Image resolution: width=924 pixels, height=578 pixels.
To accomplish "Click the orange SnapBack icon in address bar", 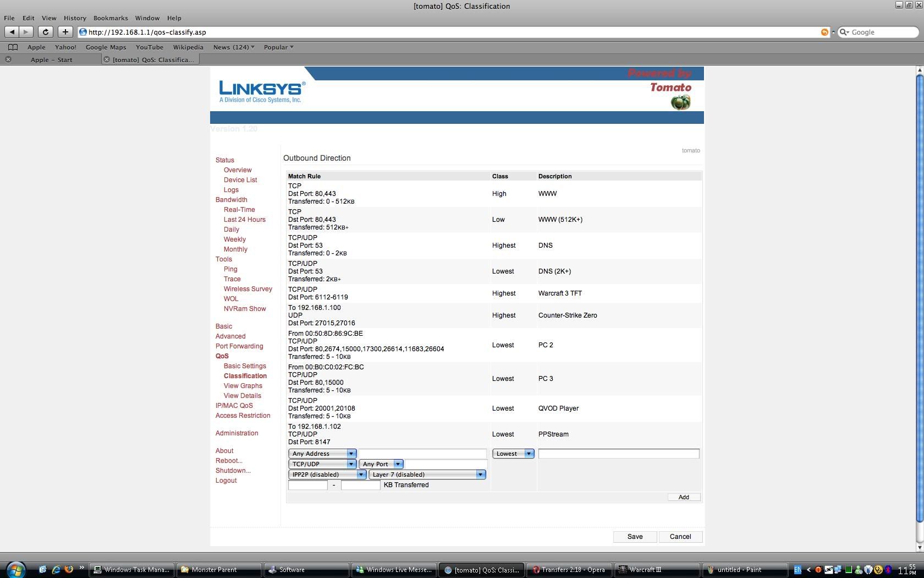I will pos(824,32).
